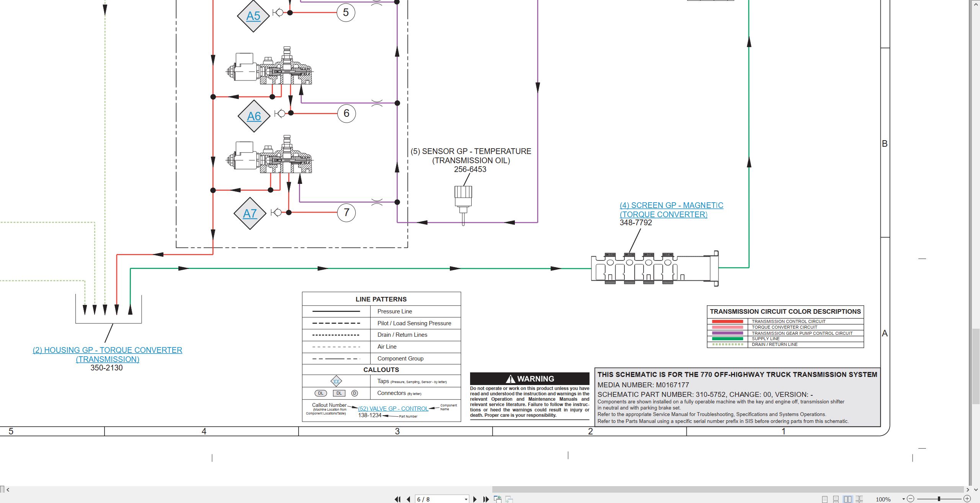Click the part number 350-2130 text
This screenshot has width=980, height=503.
point(106,368)
